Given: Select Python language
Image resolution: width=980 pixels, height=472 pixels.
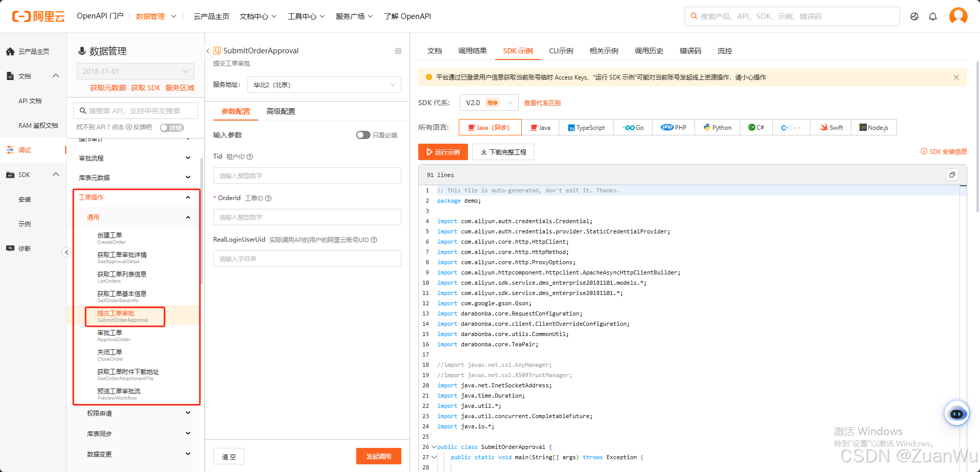Looking at the screenshot, I should pyautogui.click(x=717, y=127).
